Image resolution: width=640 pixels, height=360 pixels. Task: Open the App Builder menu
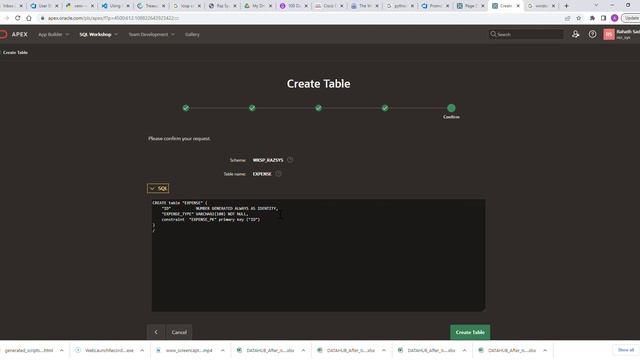coord(50,35)
